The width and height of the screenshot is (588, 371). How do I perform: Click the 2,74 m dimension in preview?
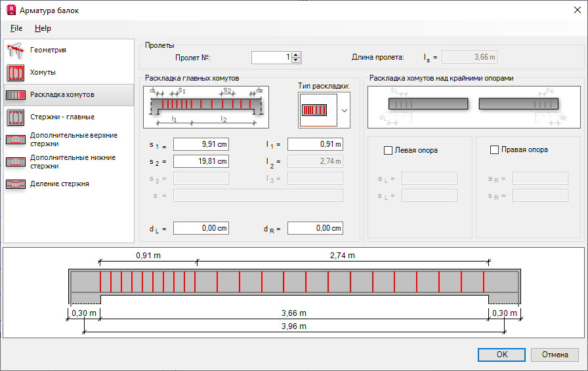pyautogui.click(x=343, y=255)
